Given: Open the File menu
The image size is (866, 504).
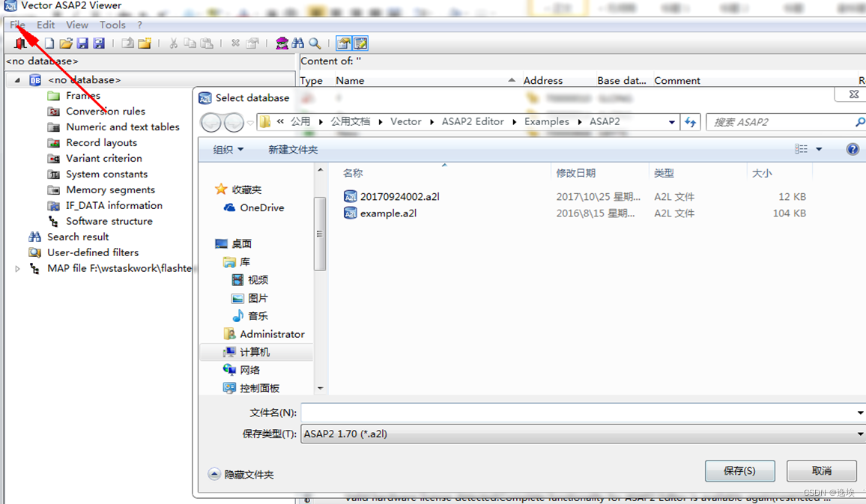Looking at the screenshot, I should point(17,25).
